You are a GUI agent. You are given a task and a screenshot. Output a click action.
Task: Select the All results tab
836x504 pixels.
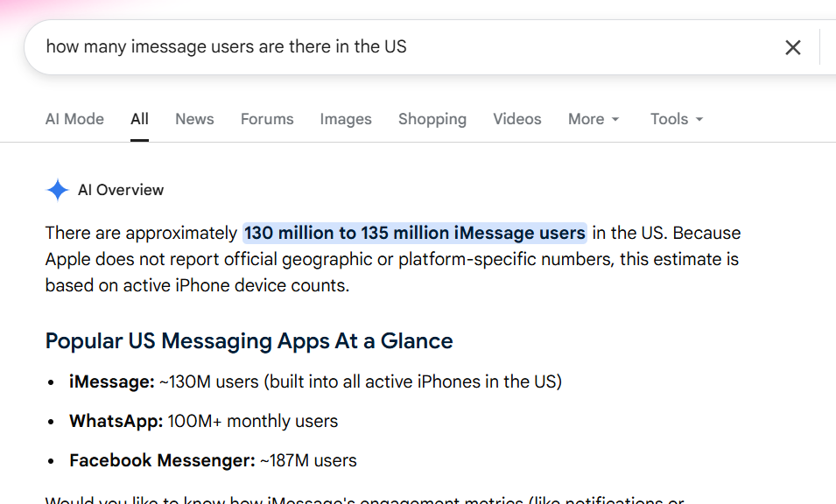coord(140,119)
